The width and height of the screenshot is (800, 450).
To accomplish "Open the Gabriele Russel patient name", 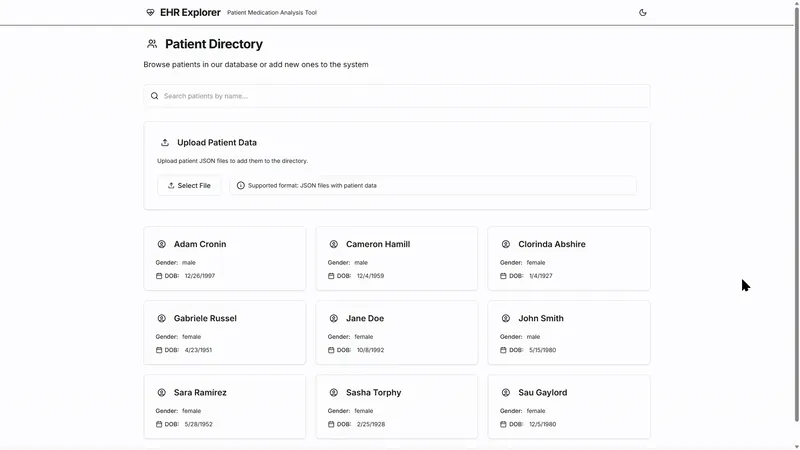I will 205,318.
